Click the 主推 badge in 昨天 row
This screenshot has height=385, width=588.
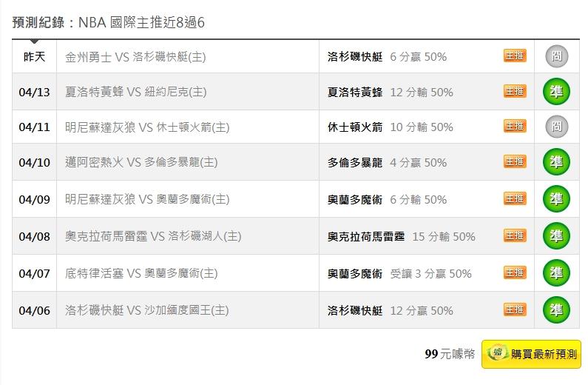coord(515,56)
